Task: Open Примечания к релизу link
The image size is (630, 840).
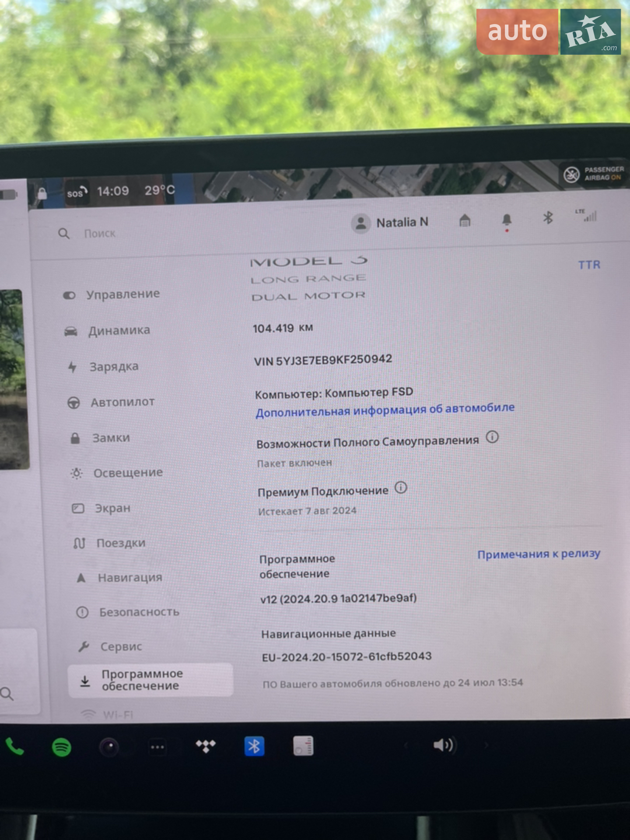Action: 539,554
